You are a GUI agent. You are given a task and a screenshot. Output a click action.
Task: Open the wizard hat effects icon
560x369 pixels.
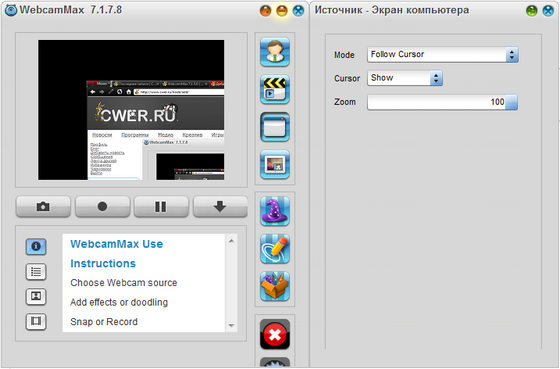[275, 211]
